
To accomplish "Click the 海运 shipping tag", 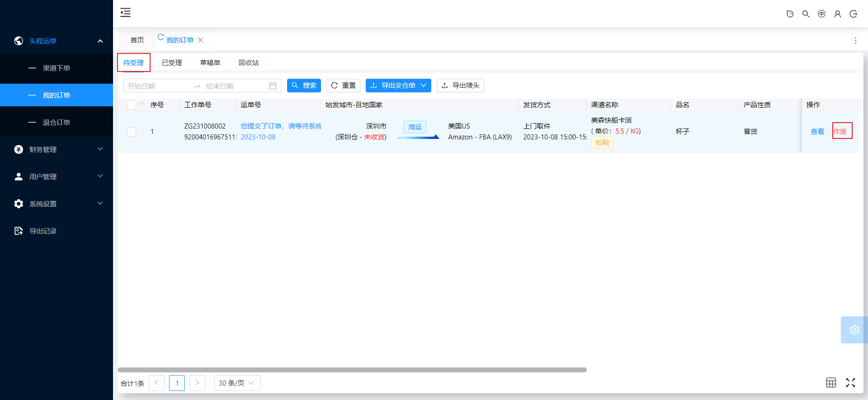I will [x=415, y=127].
